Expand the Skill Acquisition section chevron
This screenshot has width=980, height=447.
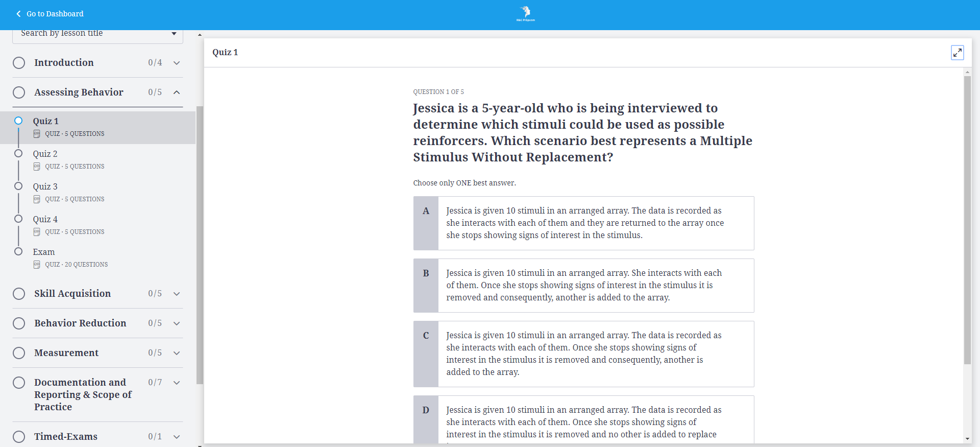(x=177, y=294)
